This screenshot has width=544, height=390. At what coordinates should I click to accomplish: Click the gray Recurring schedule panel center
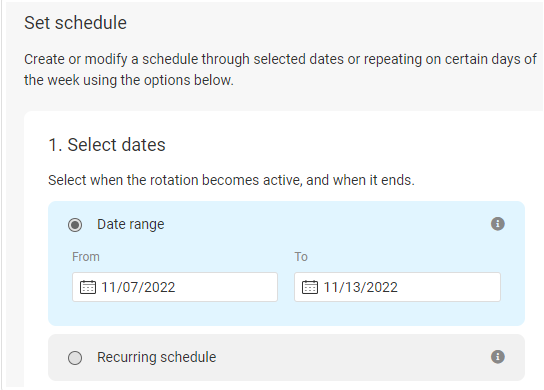coord(286,357)
